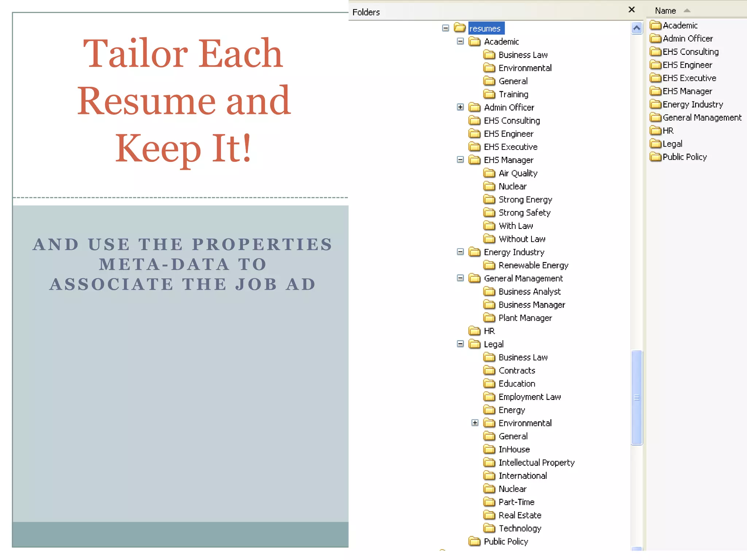The width and height of the screenshot is (747, 560).
Task: Collapse the resumes root folder
Action: click(x=445, y=28)
